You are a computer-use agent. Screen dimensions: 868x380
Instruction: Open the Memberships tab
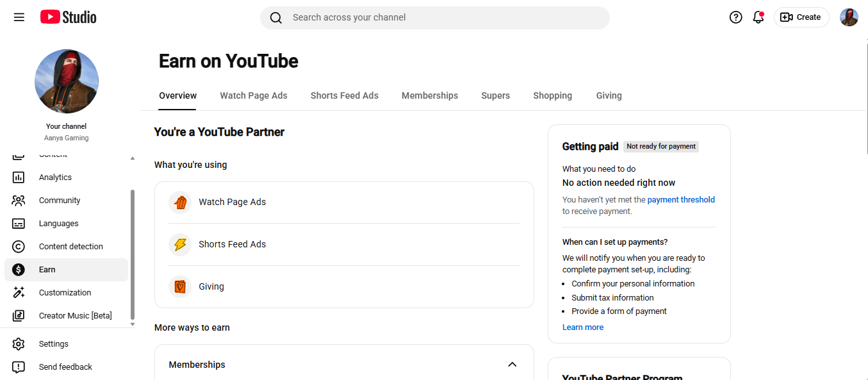(430, 95)
